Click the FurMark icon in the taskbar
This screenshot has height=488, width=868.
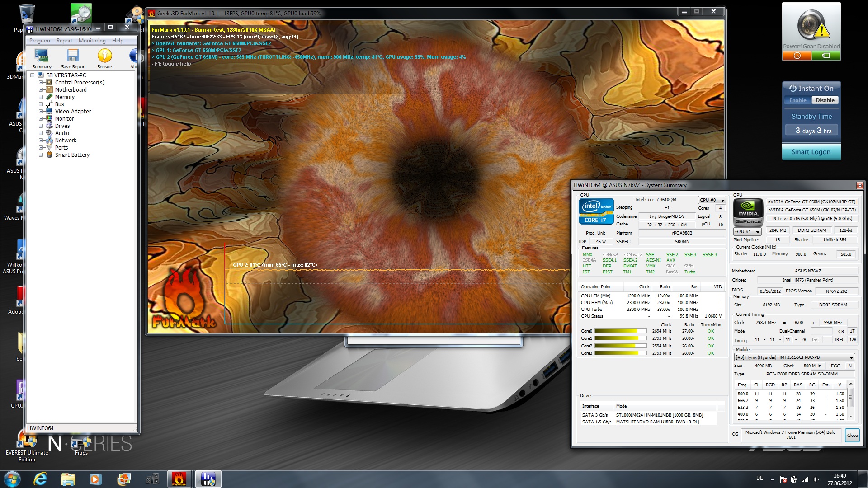(179, 479)
